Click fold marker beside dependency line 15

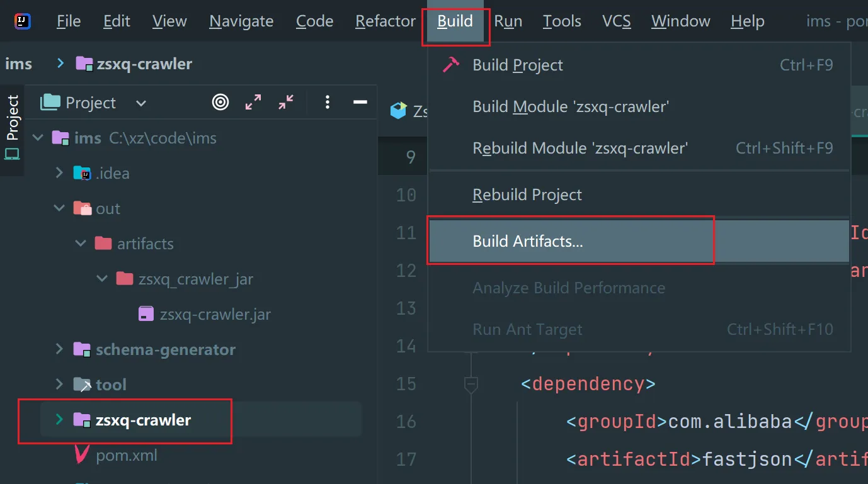pos(471,383)
